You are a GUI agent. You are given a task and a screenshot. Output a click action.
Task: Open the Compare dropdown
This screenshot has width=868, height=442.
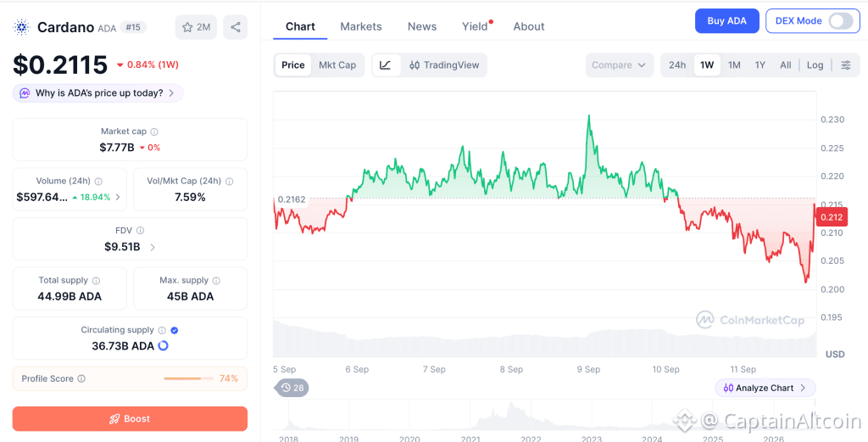(x=619, y=64)
